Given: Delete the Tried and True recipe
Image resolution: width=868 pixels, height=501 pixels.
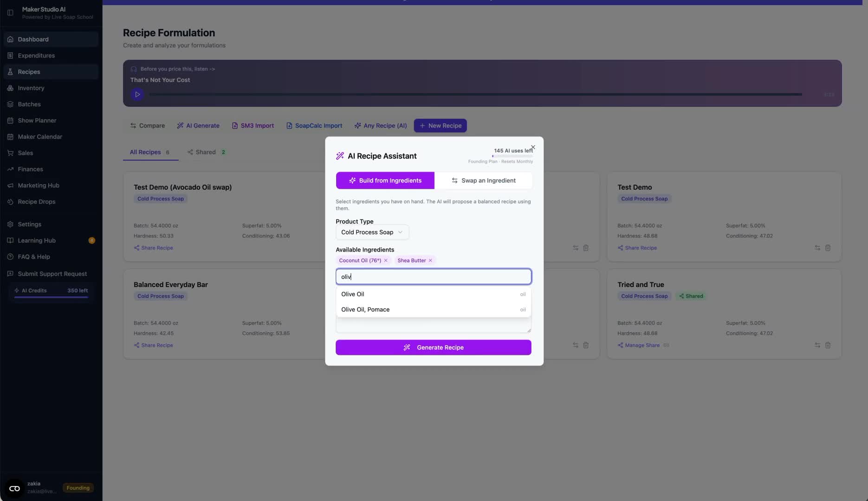Looking at the screenshot, I should (828, 346).
